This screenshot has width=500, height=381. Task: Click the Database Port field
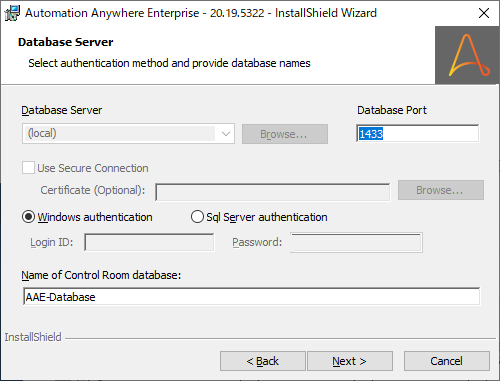[x=418, y=134]
